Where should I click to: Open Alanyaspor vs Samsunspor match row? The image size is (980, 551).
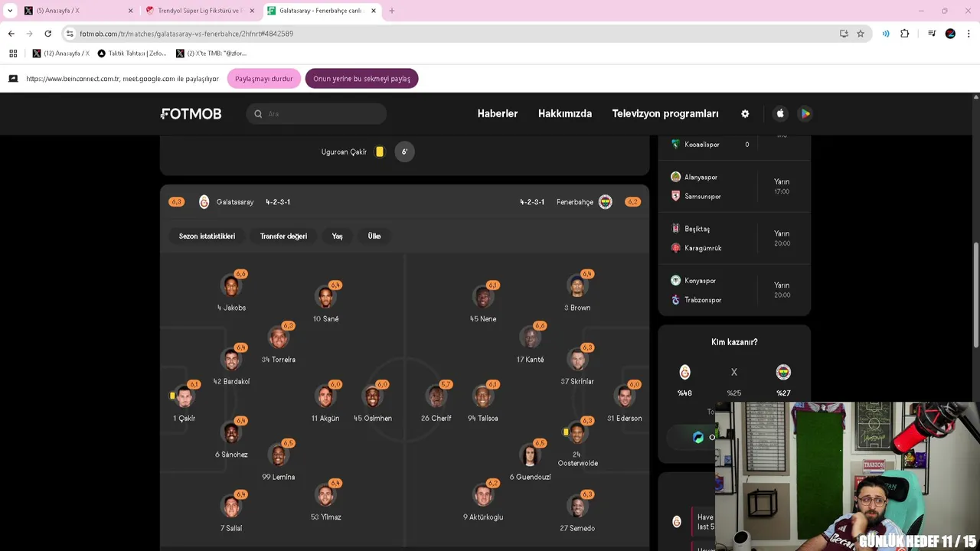[734, 187]
